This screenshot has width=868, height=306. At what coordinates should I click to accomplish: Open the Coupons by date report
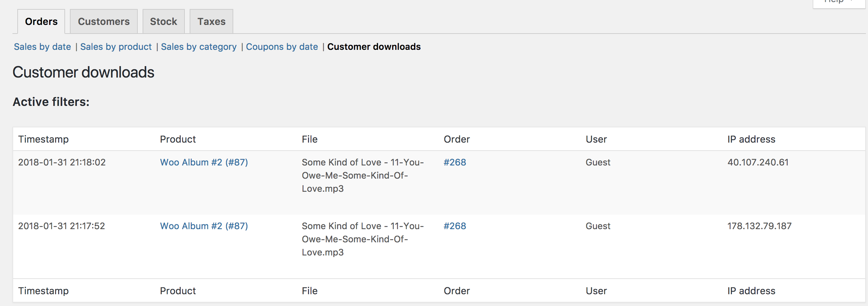click(x=282, y=46)
